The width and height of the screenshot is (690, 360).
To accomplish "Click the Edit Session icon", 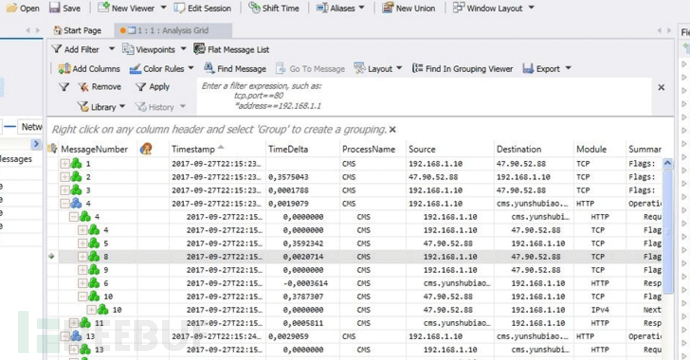I will coord(179,8).
